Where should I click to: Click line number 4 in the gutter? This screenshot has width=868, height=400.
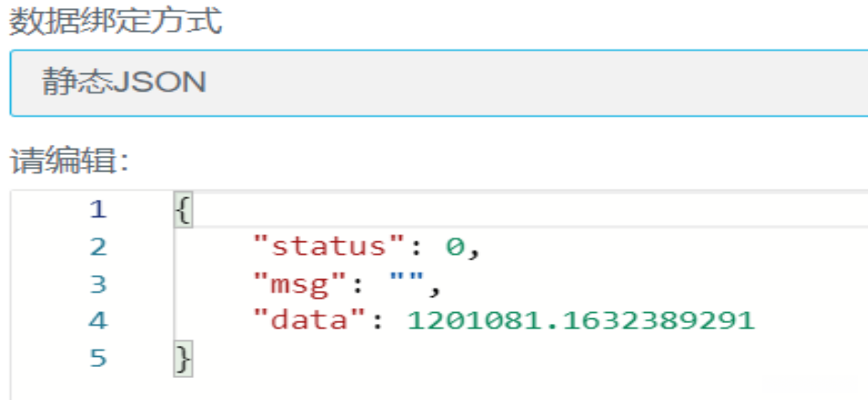[x=98, y=321]
